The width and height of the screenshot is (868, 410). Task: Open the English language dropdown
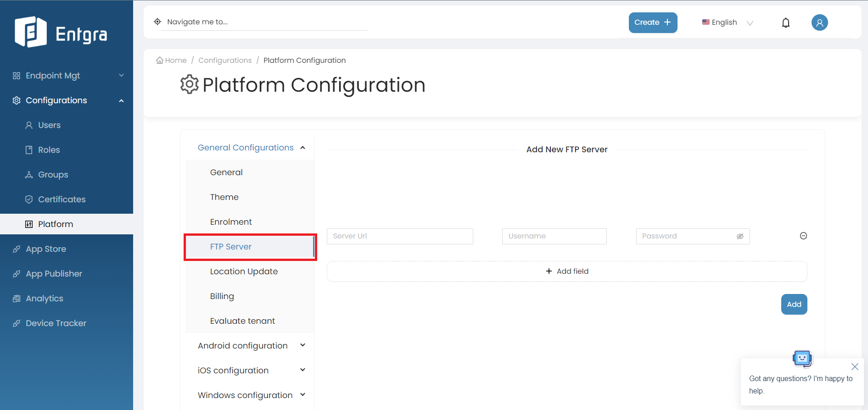pos(728,22)
